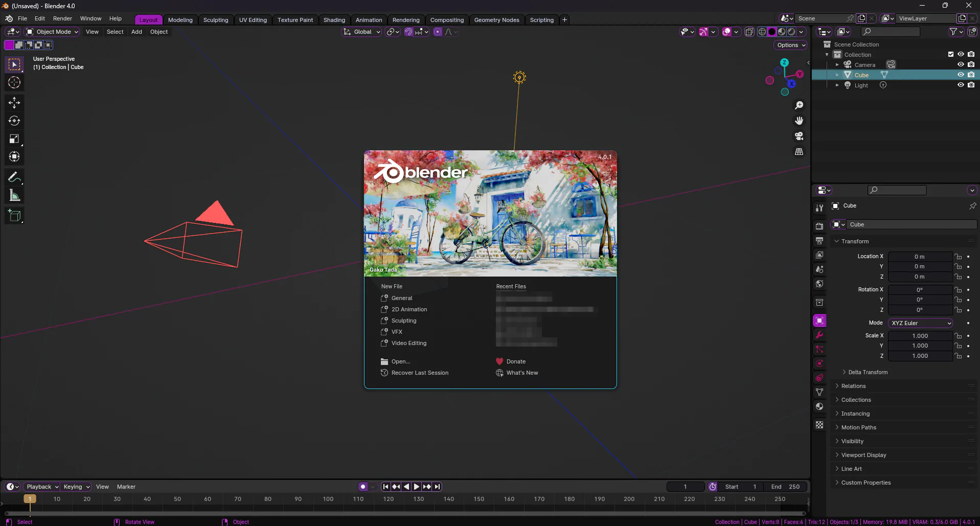Open the File menu

[x=22, y=18]
